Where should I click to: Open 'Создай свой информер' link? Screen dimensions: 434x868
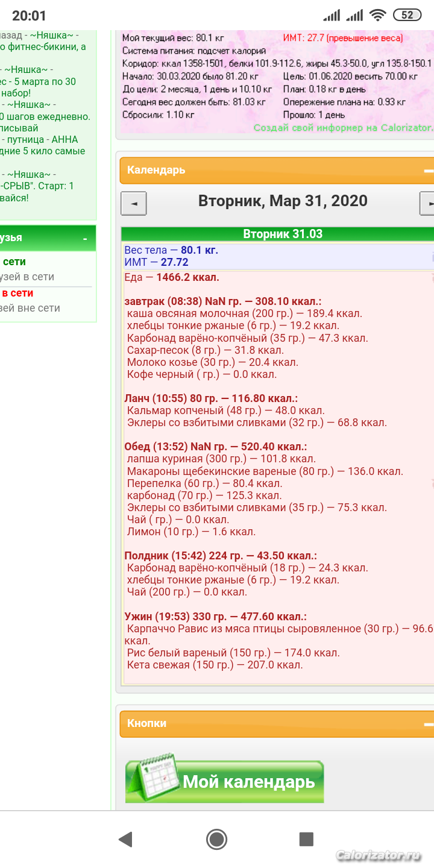click(x=342, y=128)
